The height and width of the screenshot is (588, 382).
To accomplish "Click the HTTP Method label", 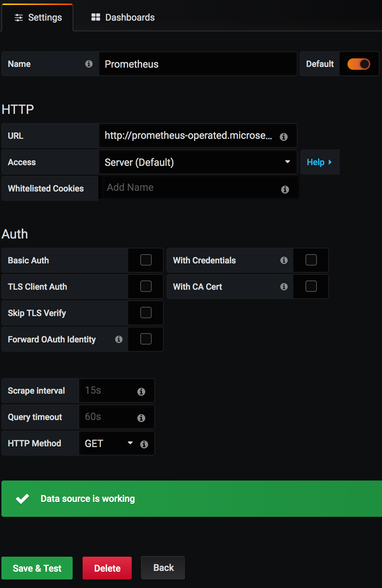I will (35, 443).
